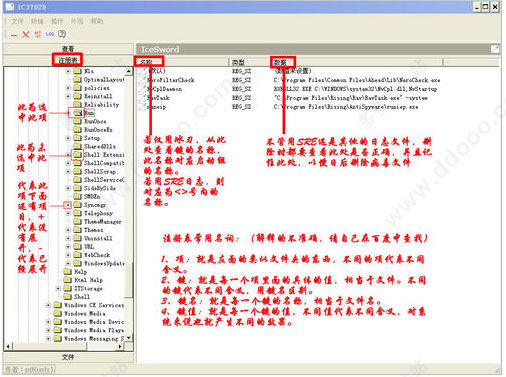Viewport: 506px width, 377px height.
Task: Click the tree scrollbar down arrow
Action: pos(129,338)
